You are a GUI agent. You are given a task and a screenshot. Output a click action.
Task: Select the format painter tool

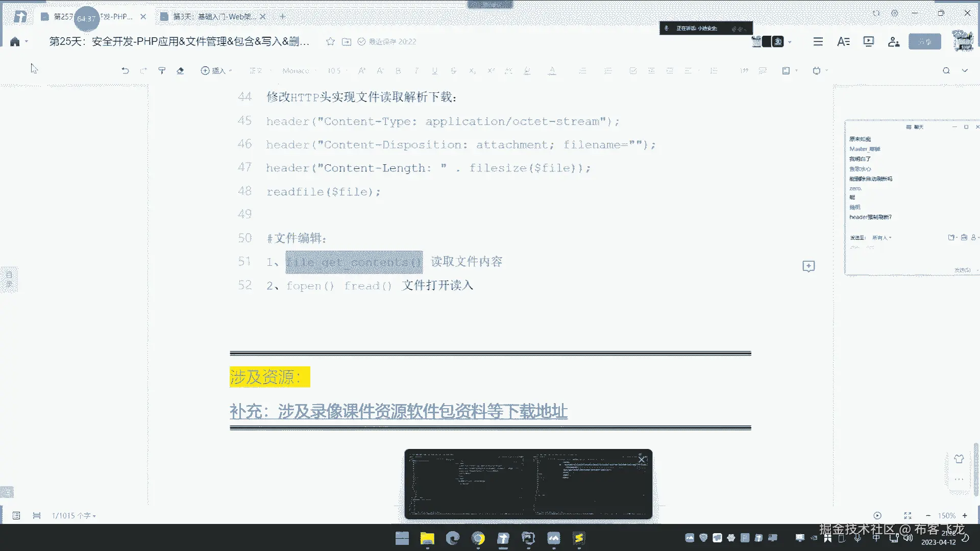click(162, 71)
